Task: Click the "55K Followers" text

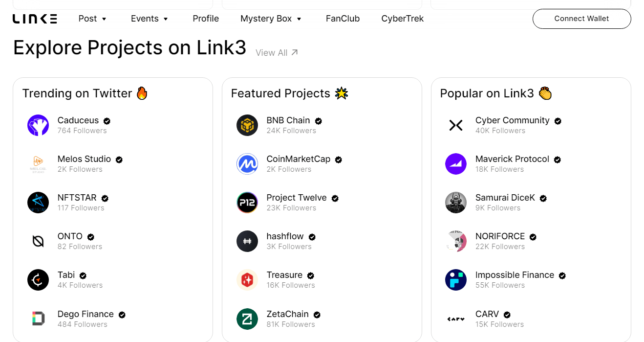Action: pyautogui.click(x=500, y=285)
